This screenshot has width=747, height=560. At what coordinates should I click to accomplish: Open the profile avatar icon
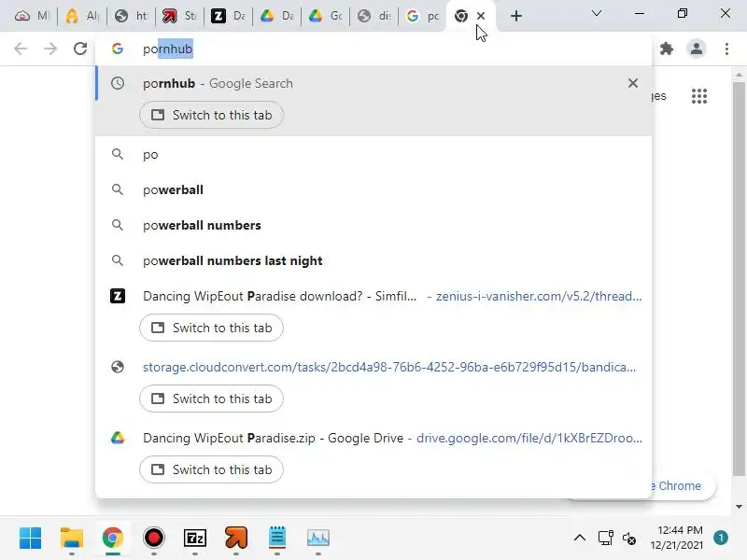point(696,49)
